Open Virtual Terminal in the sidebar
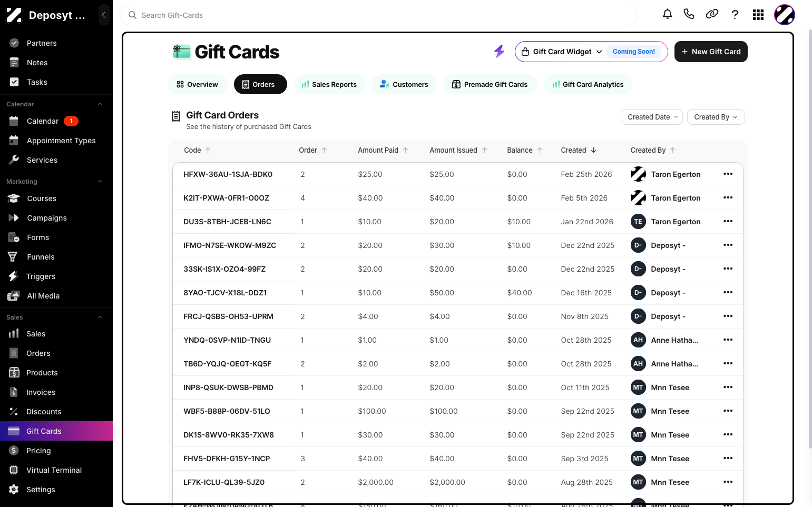 (54, 470)
